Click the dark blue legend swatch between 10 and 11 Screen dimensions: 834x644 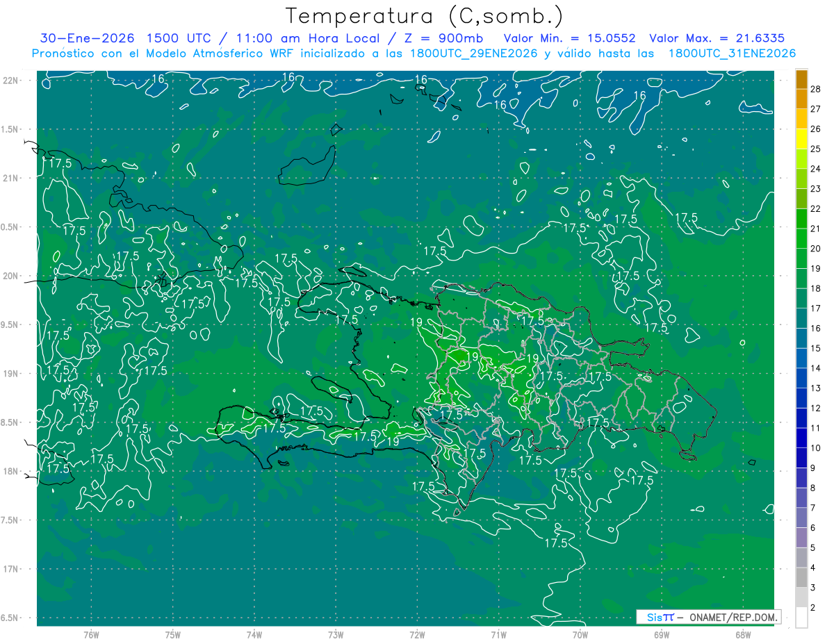click(801, 438)
